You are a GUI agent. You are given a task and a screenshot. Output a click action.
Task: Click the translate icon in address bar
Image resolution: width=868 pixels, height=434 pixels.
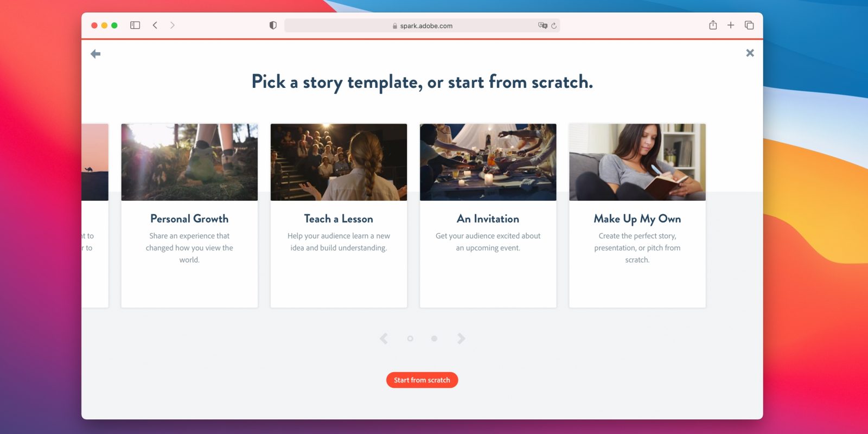[542, 25]
